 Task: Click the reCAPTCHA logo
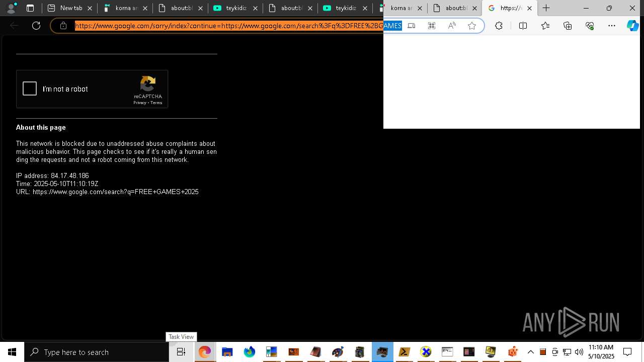click(x=148, y=83)
